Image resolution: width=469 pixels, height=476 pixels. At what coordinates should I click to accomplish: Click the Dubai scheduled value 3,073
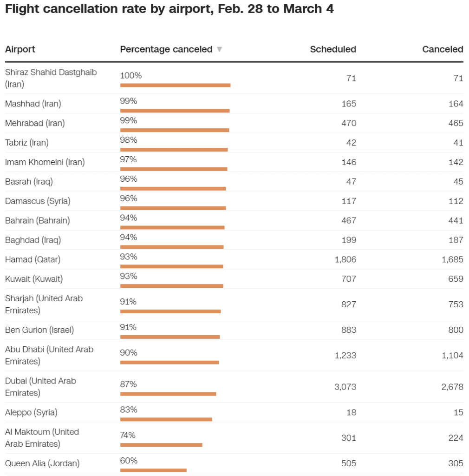click(345, 387)
